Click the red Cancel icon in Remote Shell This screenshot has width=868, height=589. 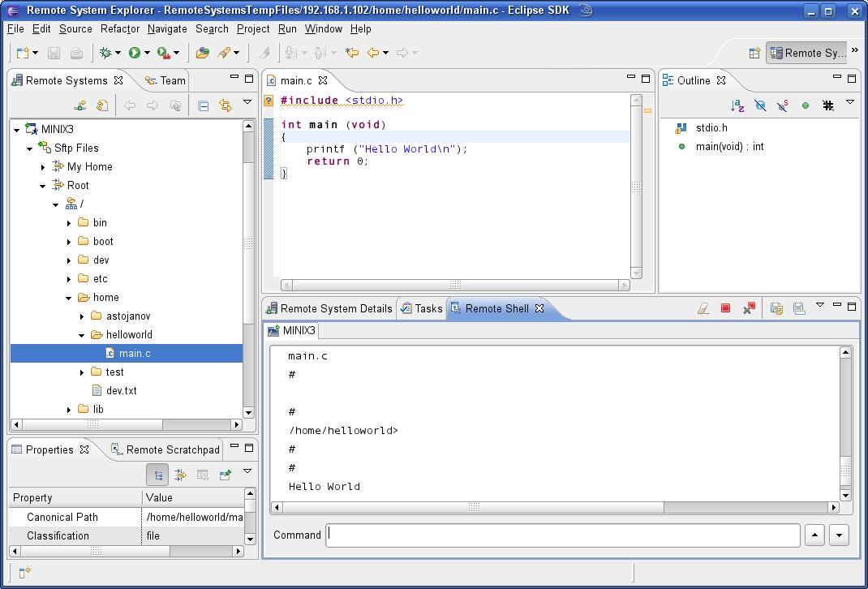[726, 308]
